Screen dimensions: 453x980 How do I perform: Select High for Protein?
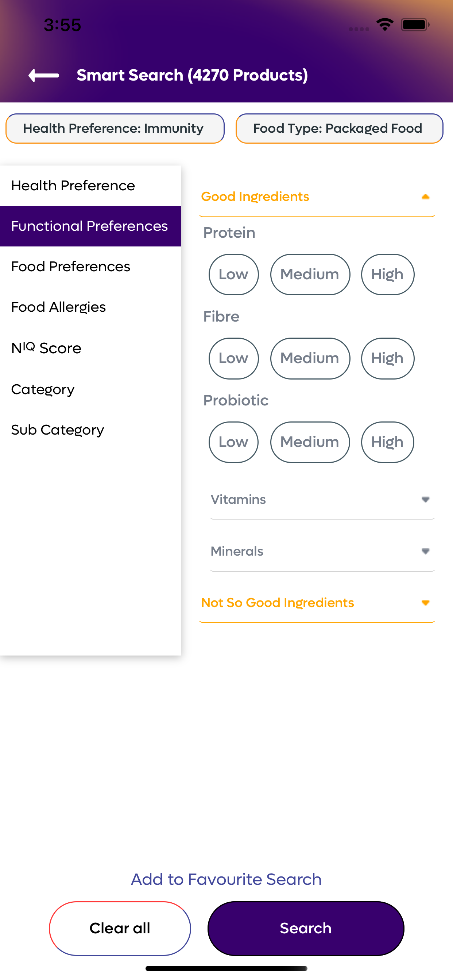coord(387,274)
